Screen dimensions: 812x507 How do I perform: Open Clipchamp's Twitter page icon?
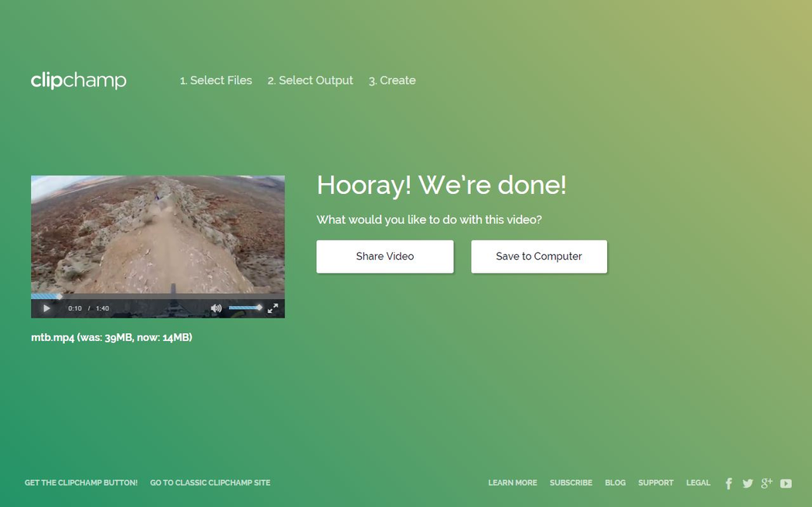click(748, 484)
